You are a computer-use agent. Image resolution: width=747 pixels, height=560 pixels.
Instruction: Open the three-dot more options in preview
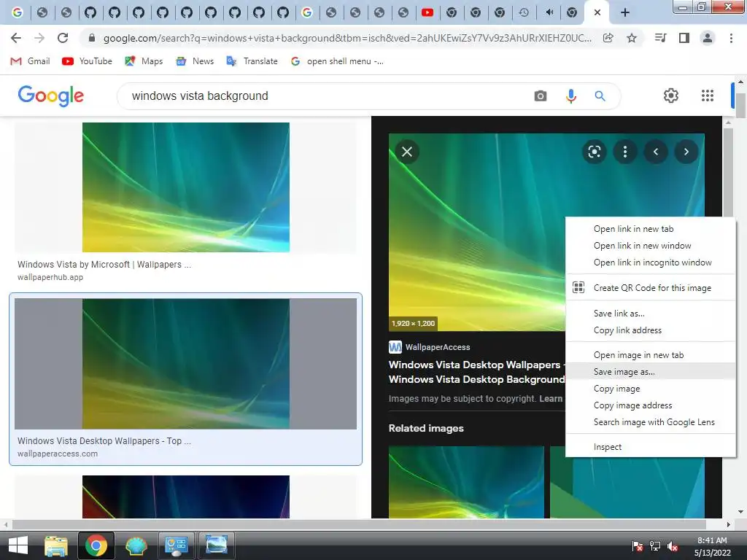(x=625, y=152)
